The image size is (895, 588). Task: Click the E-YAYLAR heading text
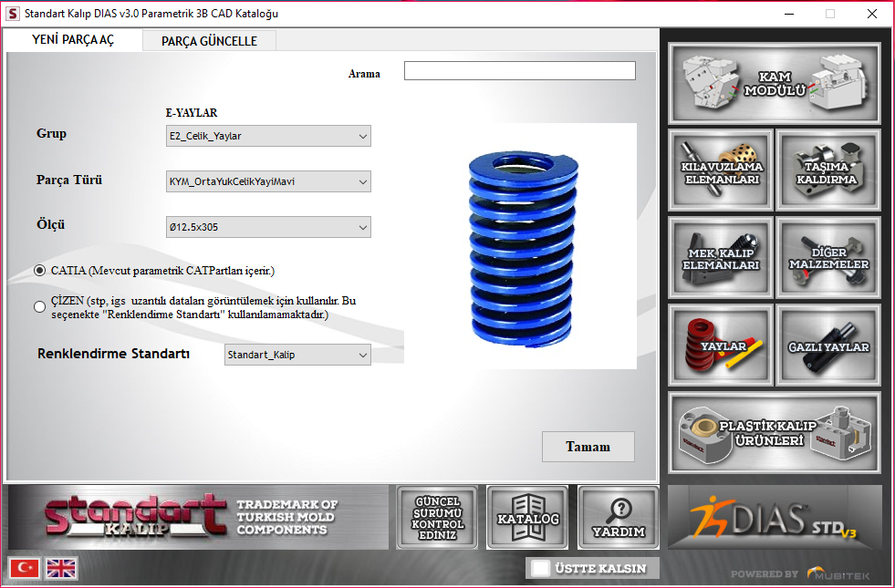click(x=192, y=112)
